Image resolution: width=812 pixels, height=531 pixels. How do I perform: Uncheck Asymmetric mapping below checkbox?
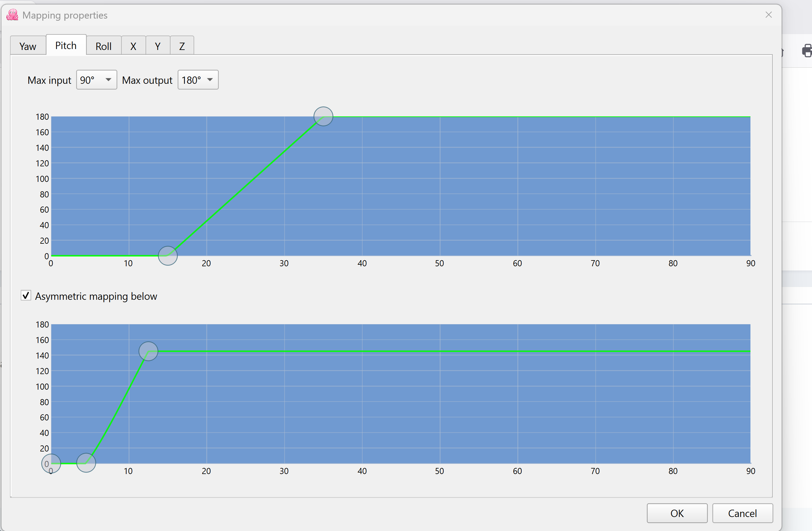(26, 295)
